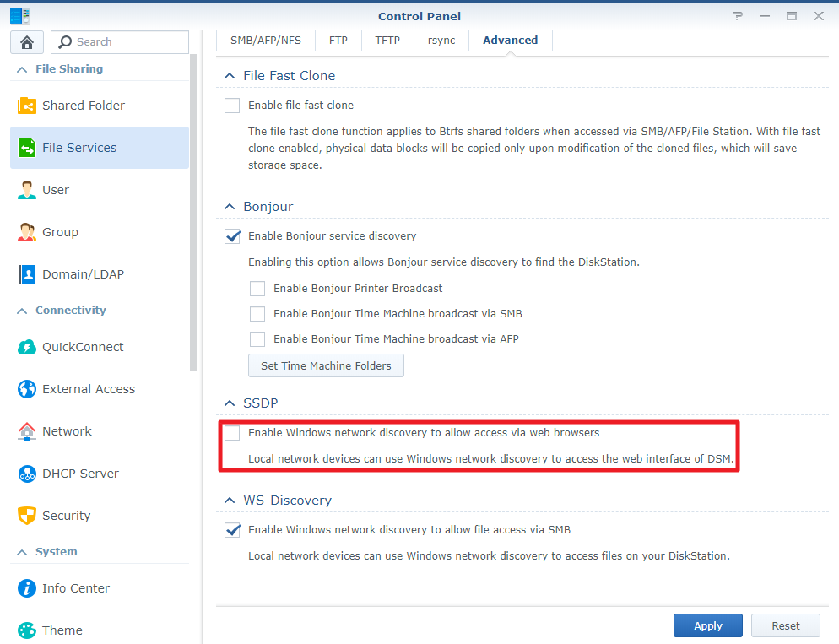Disable Bonjour service discovery
Image resolution: width=839 pixels, height=644 pixels.
tap(232, 236)
